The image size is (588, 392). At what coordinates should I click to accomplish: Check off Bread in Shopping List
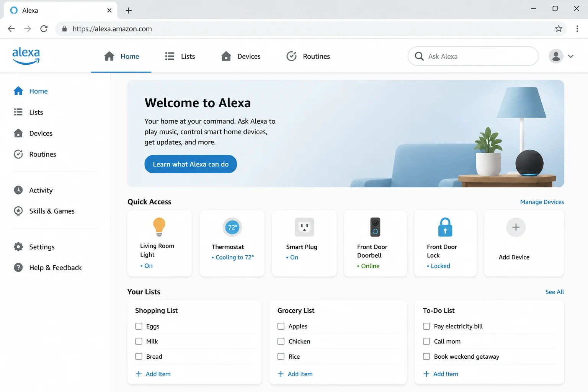139,356
